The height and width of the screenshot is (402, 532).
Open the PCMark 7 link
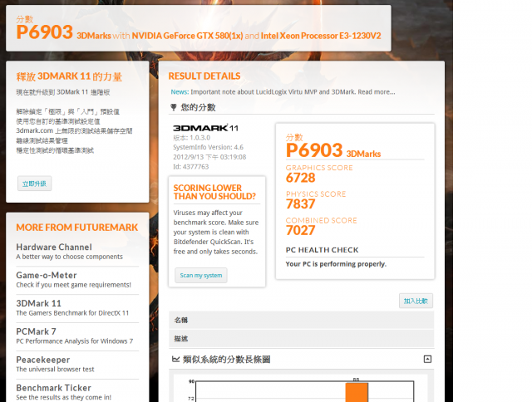[36, 331]
